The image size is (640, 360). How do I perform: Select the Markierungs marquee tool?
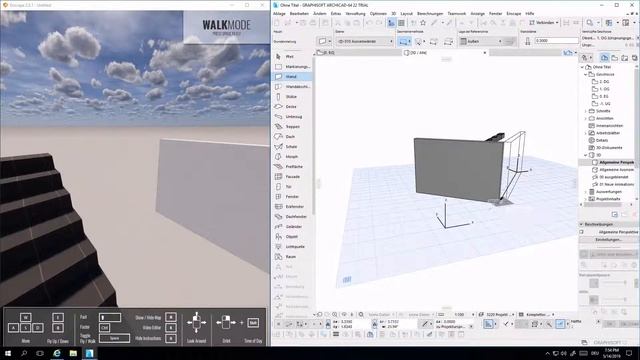292,67
